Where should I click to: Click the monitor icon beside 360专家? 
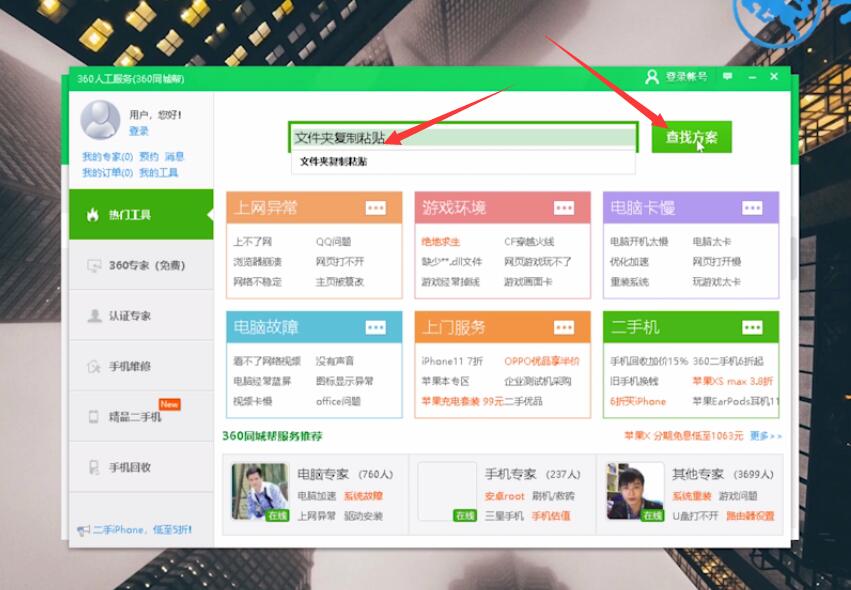click(94, 265)
